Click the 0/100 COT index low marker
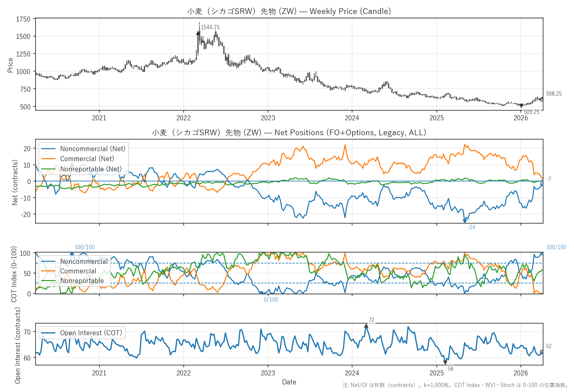Image resolution: width=574 pixels, height=392 pixels. click(261, 293)
